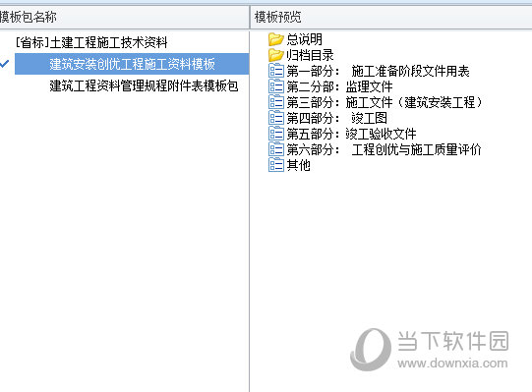Select [省标]土建工程施工技术资料 template package

click(91, 42)
